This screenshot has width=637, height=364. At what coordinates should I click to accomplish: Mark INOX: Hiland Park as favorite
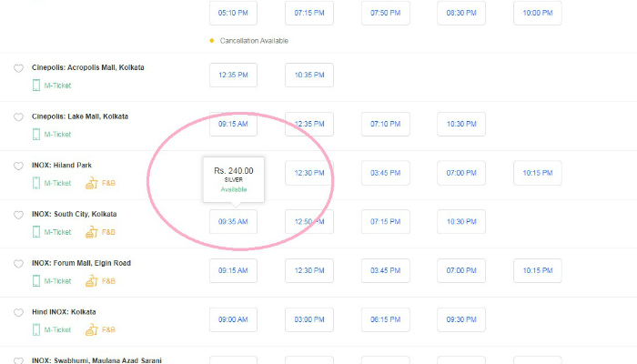18,166
